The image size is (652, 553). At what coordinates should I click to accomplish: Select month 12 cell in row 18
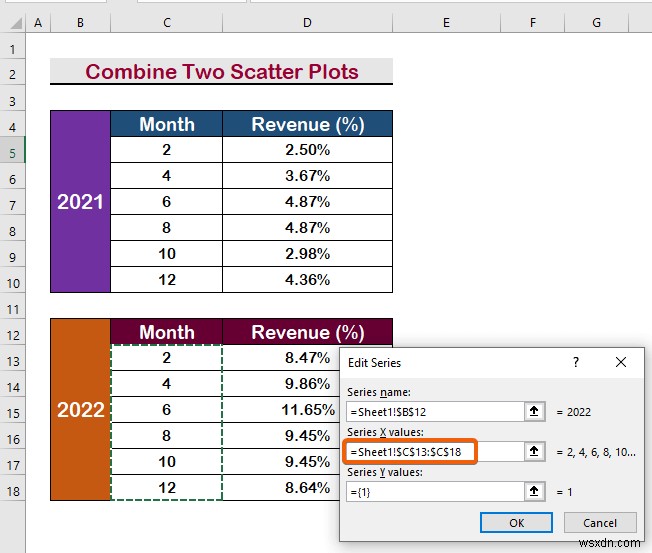coord(167,487)
